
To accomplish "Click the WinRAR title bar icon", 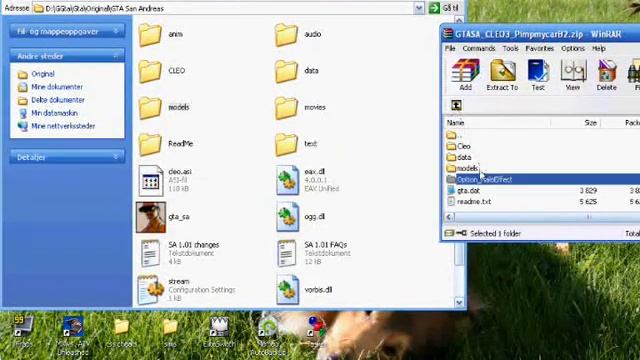I will pos(448,34).
